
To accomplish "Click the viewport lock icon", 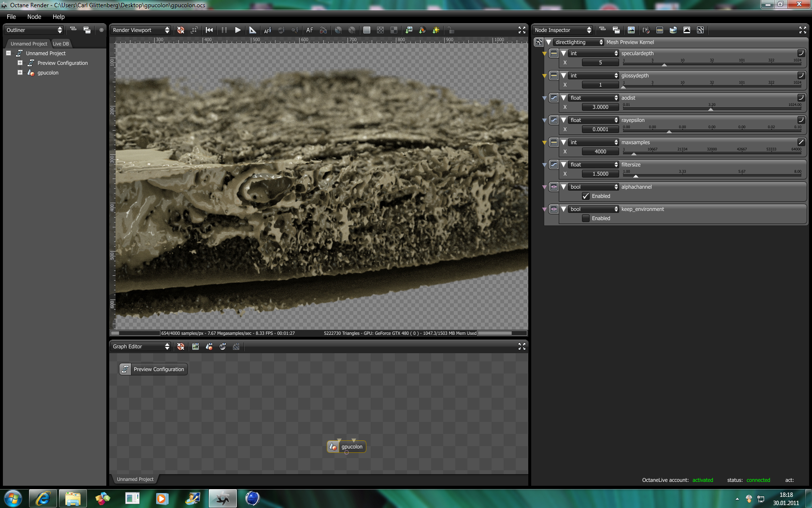I will (450, 30).
